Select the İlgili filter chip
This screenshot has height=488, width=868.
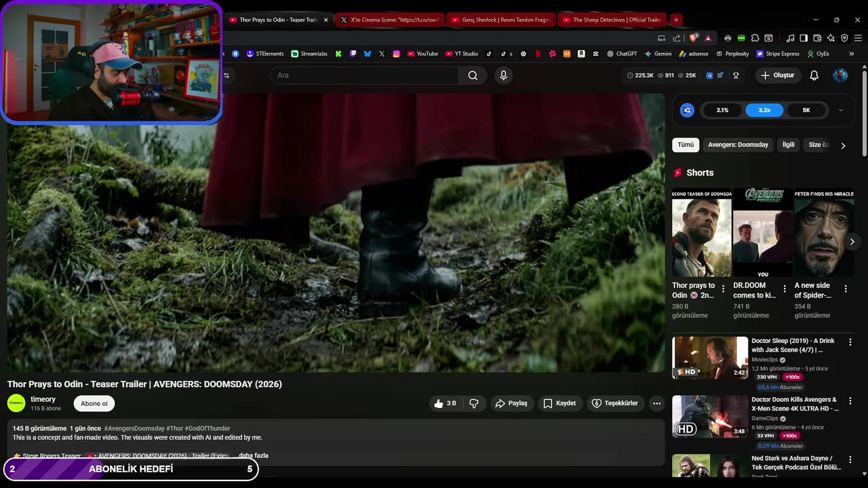pyautogui.click(x=788, y=145)
